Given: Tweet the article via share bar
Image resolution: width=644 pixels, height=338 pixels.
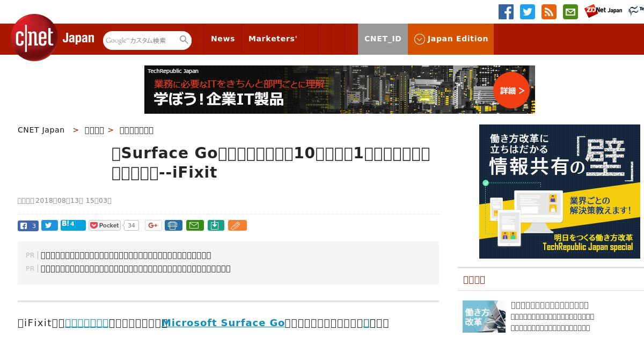Looking at the screenshot, I should click(x=49, y=225).
